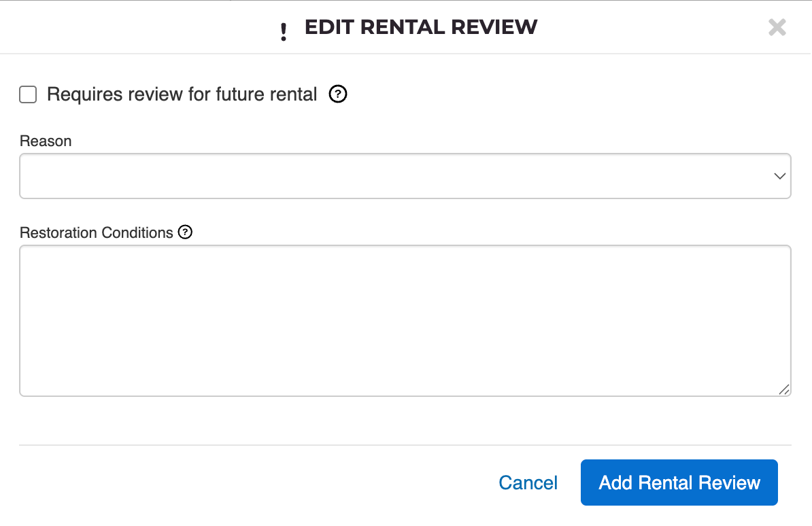Viewport: 812px width, 526px height.
Task: Cancel editing the rental review
Action: click(x=528, y=483)
